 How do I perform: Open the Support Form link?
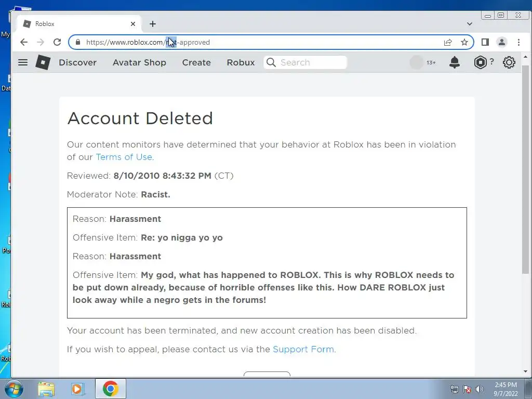304,350
